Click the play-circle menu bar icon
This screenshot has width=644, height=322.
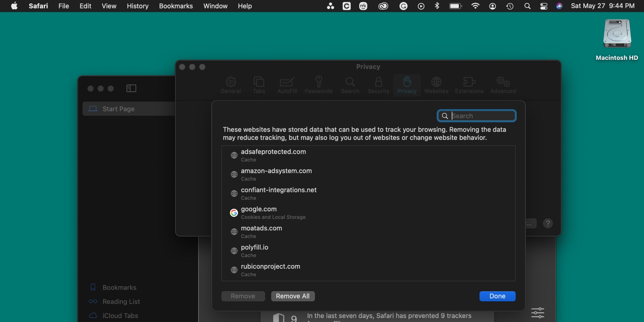421,6
